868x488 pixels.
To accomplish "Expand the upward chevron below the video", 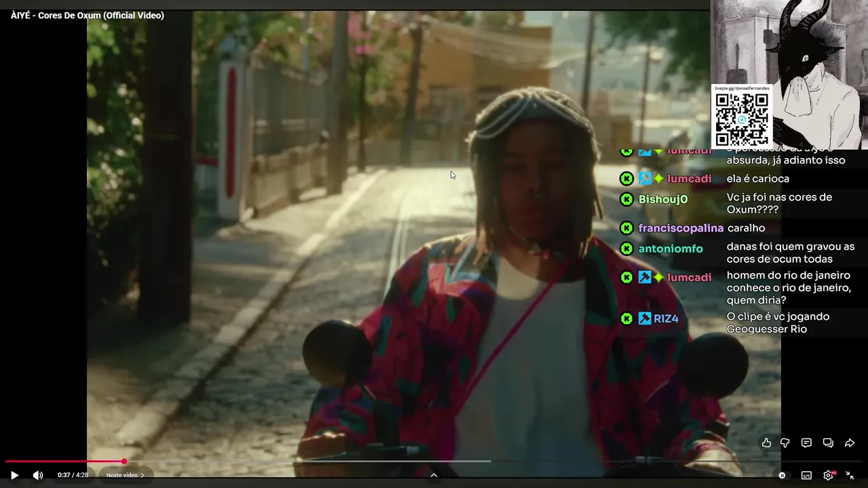I will pyautogui.click(x=434, y=475).
